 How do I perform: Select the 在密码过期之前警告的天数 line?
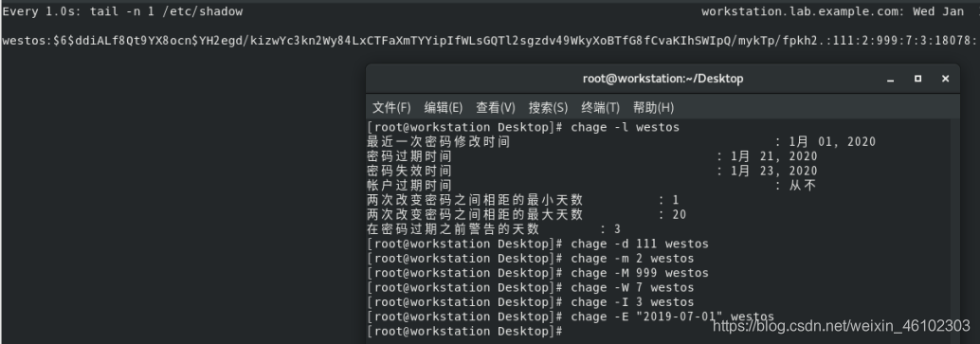494,229
